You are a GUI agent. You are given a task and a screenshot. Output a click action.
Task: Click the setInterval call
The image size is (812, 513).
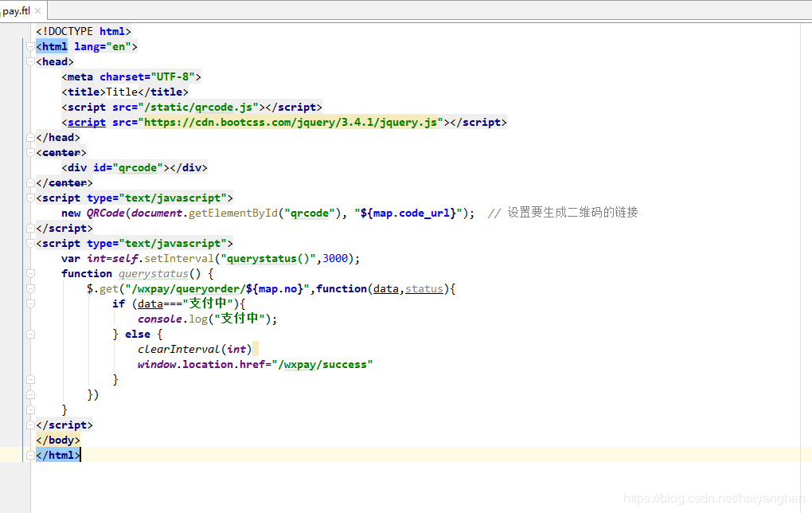[179, 259]
